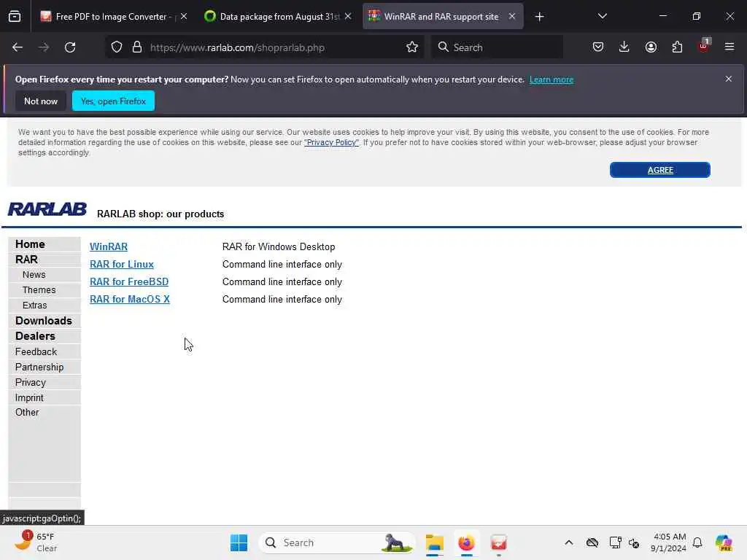
Task: Accept cookies with AGREE button
Action: pos(659,170)
